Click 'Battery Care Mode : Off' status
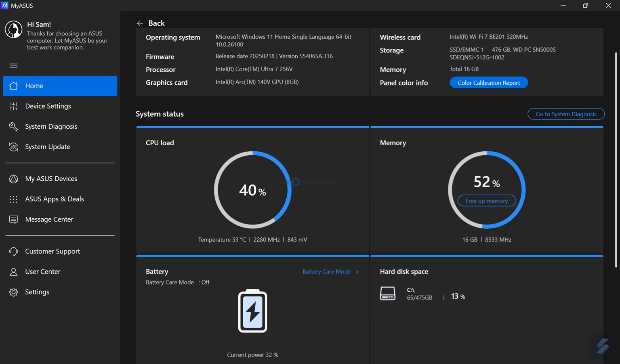This screenshot has width=620, height=364. [178, 282]
